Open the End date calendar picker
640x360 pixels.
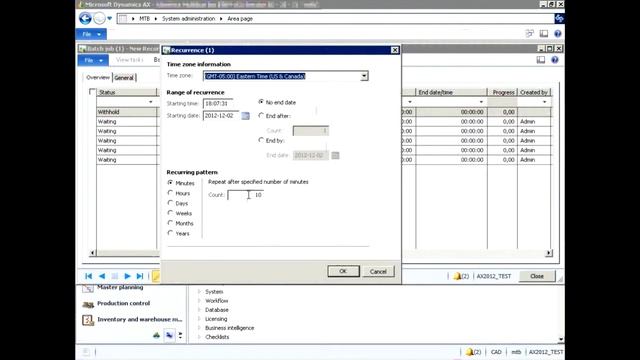tap(335, 156)
